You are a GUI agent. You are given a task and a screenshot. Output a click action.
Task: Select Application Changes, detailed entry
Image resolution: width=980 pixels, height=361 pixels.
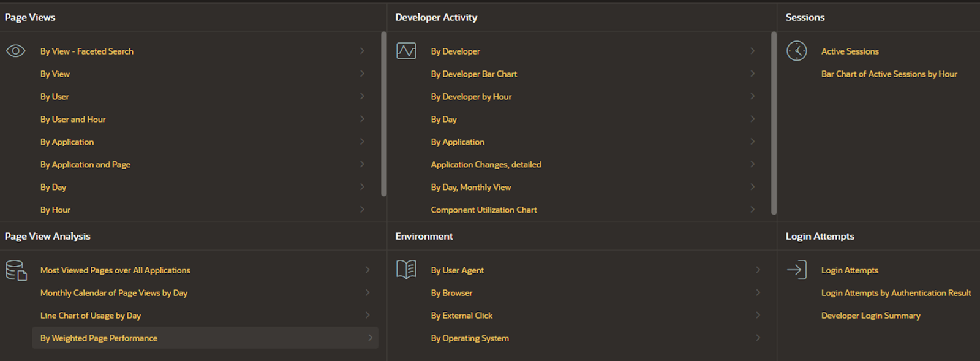tap(486, 165)
